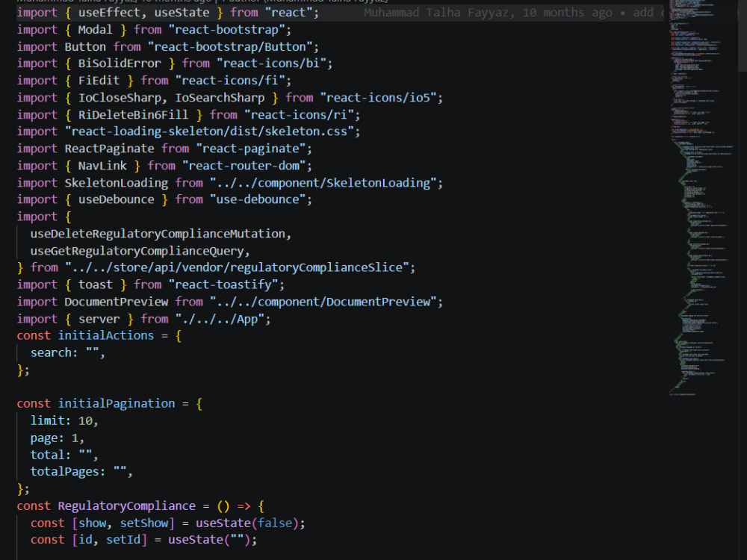Click the "react-icons/ri" module string
This screenshot has width=747, height=560.
coord(299,115)
